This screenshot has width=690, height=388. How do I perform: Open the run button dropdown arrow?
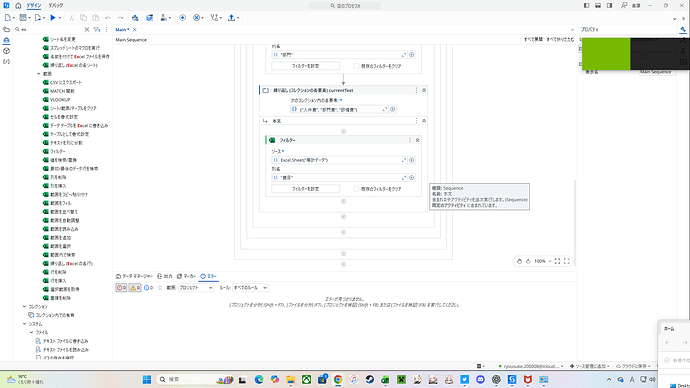coord(60,18)
